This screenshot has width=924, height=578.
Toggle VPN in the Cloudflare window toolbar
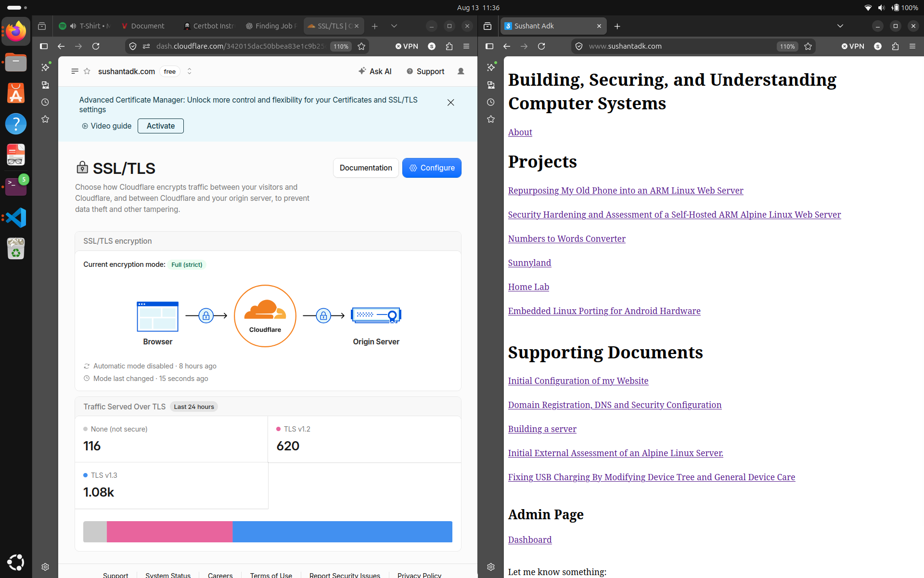pyautogui.click(x=407, y=46)
